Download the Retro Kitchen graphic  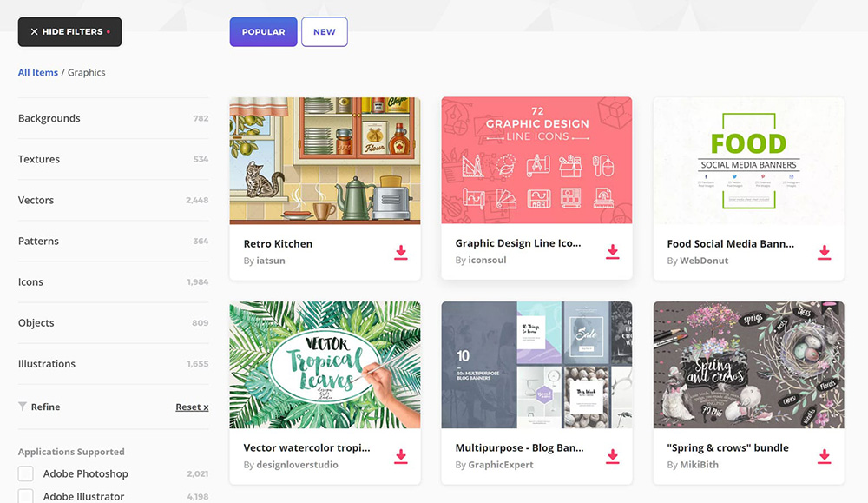pyautogui.click(x=400, y=252)
